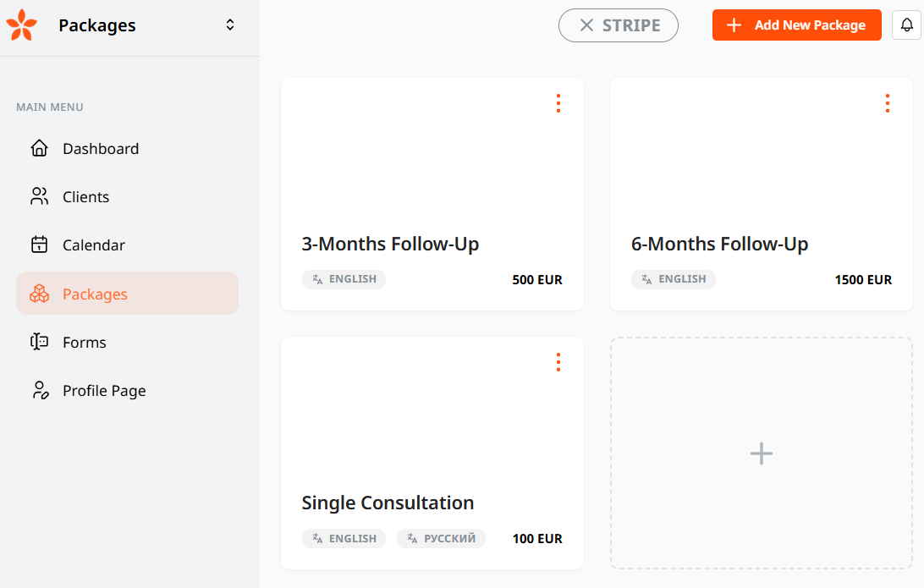
Task: Click the Packages cubes icon
Action: [40, 294]
